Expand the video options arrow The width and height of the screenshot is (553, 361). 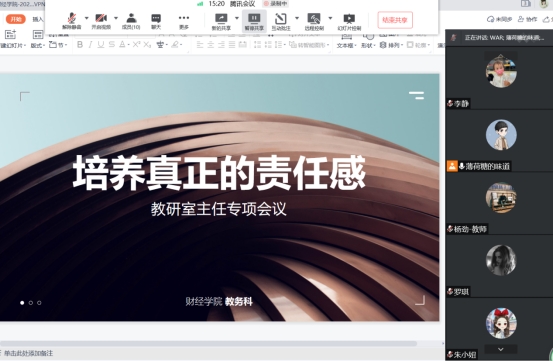click(116, 18)
